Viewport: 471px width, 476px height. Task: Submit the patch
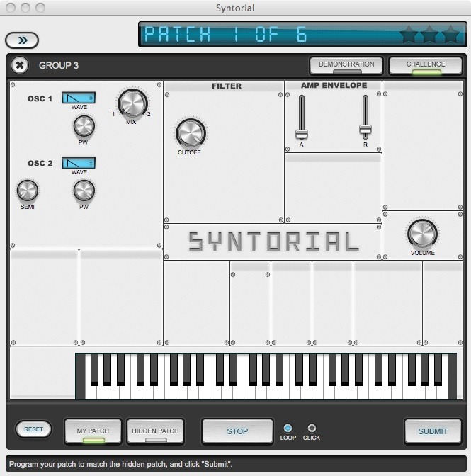point(433,431)
